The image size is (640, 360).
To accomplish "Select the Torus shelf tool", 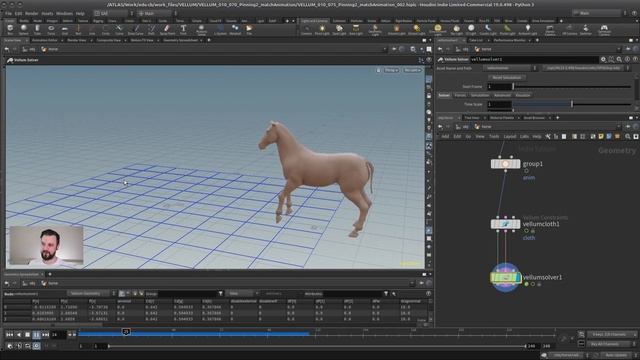I will (51, 29).
